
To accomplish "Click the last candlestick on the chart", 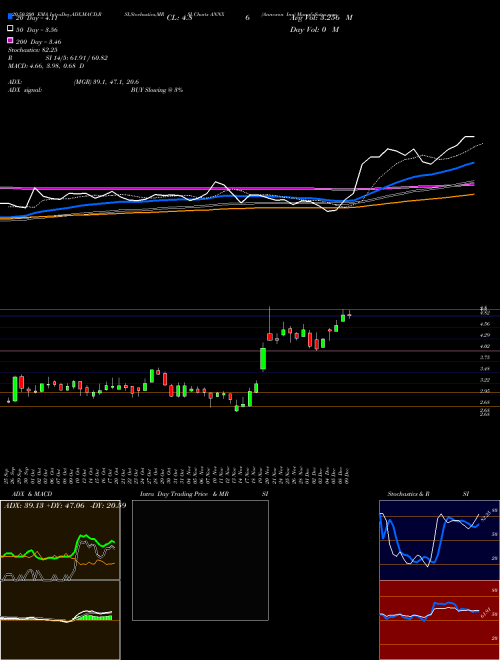I will [349, 314].
